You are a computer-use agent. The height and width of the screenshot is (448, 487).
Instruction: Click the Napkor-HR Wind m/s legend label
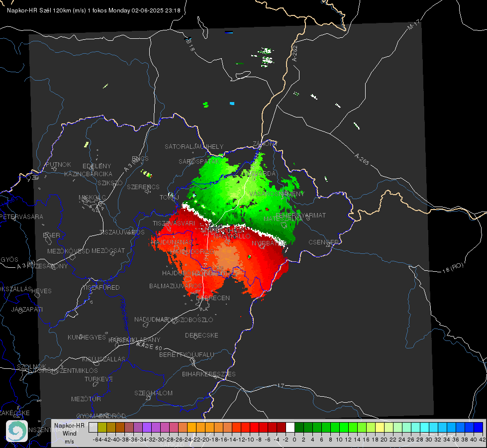[x=69, y=434]
